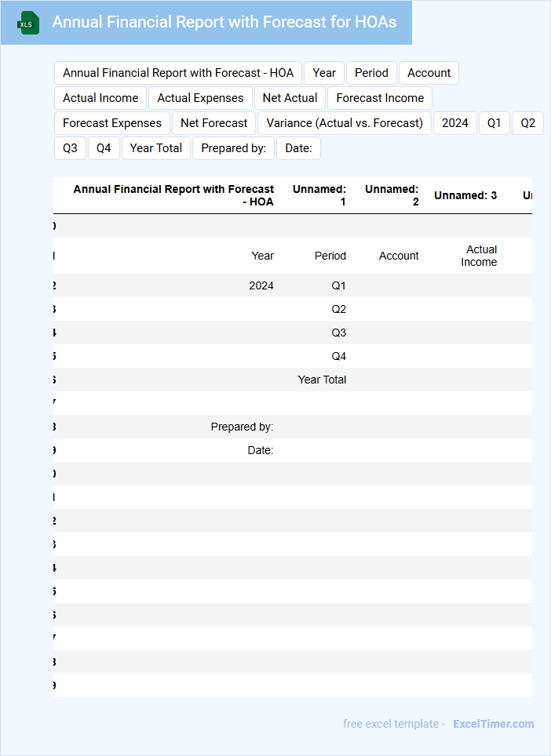
Task: Click the 'Period' table cell
Action: [x=330, y=256]
